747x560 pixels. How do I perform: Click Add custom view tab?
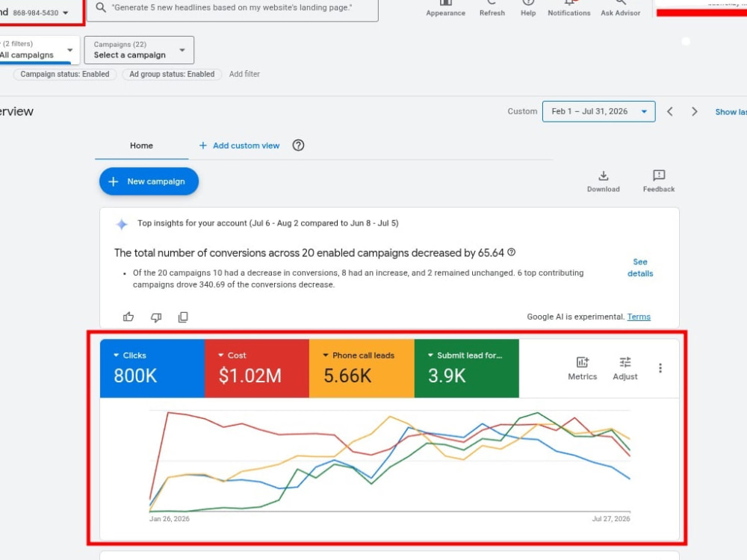[239, 146]
